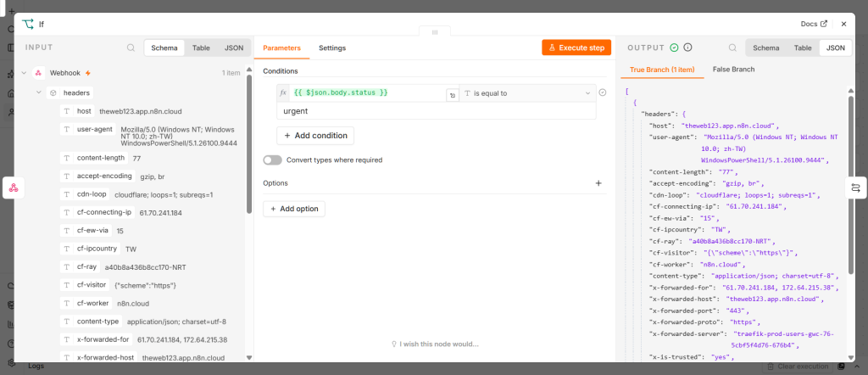Click the trigger lightning bolt next to Webhook
The image size is (868, 375).
coord(87,73)
